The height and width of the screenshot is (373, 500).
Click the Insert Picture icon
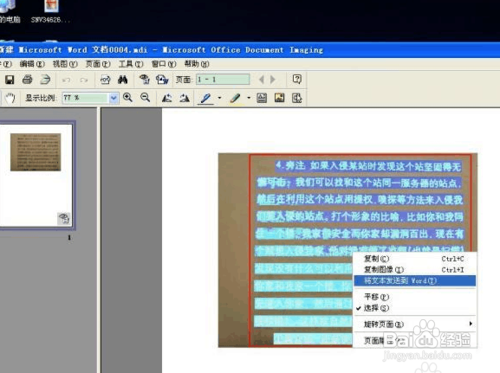click(x=279, y=98)
